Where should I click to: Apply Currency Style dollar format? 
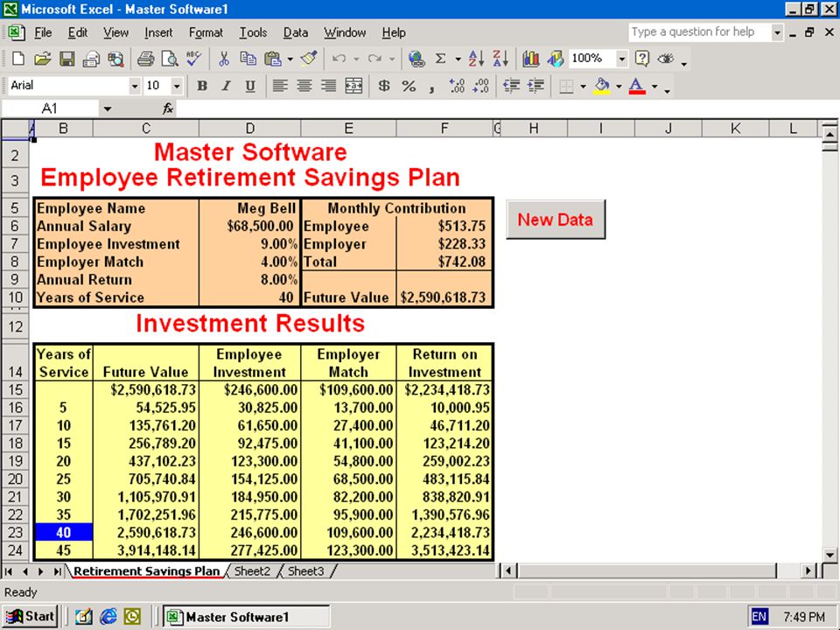coord(383,86)
